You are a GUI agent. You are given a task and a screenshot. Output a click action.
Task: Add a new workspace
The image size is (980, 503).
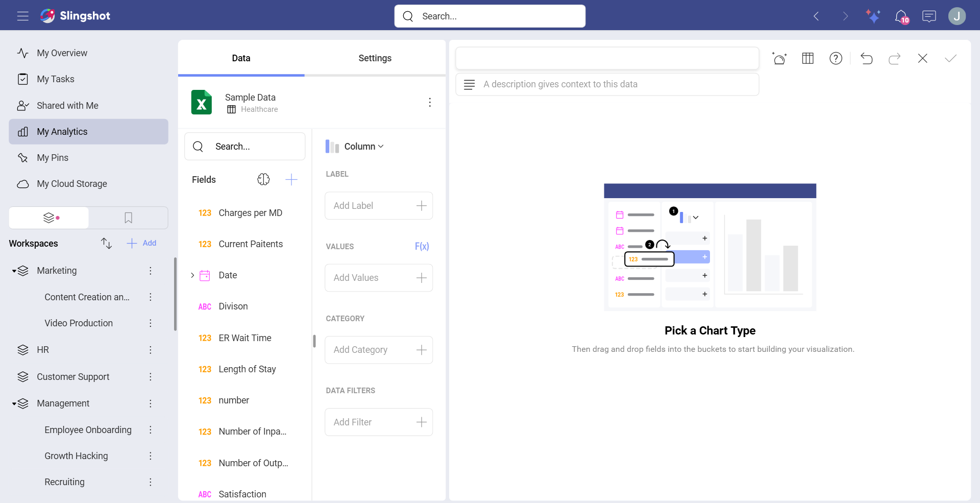[141, 243]
